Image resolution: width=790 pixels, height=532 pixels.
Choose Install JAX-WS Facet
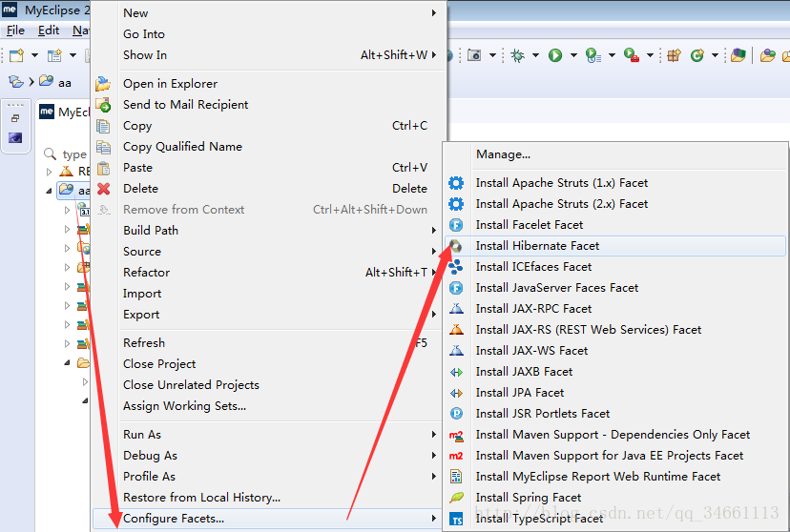pyautogui.click(x=615, y=351)
